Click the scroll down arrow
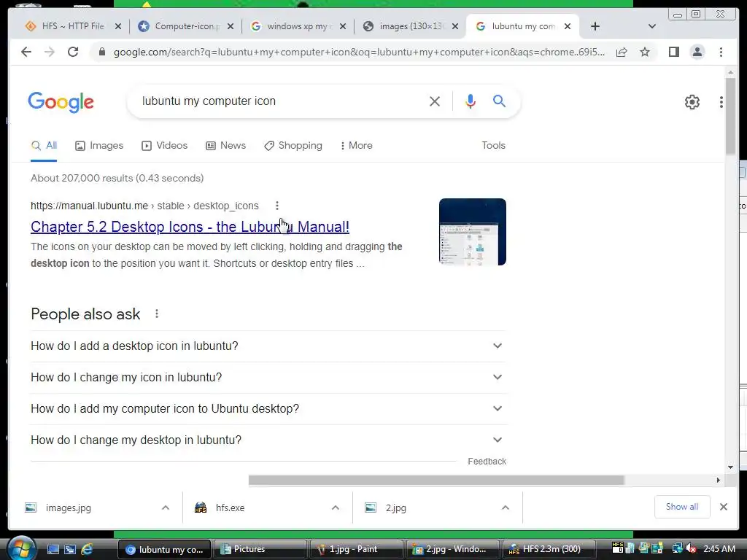 (x=730, y=467)
